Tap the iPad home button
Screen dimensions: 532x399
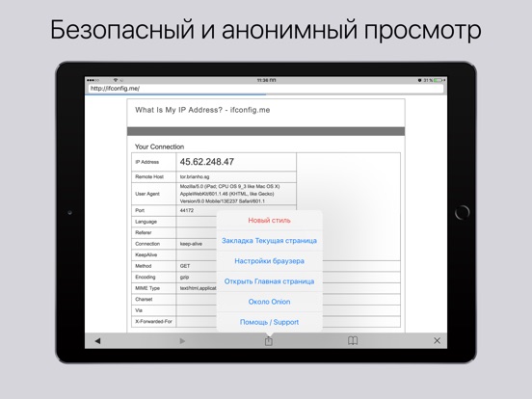point(462,212)
